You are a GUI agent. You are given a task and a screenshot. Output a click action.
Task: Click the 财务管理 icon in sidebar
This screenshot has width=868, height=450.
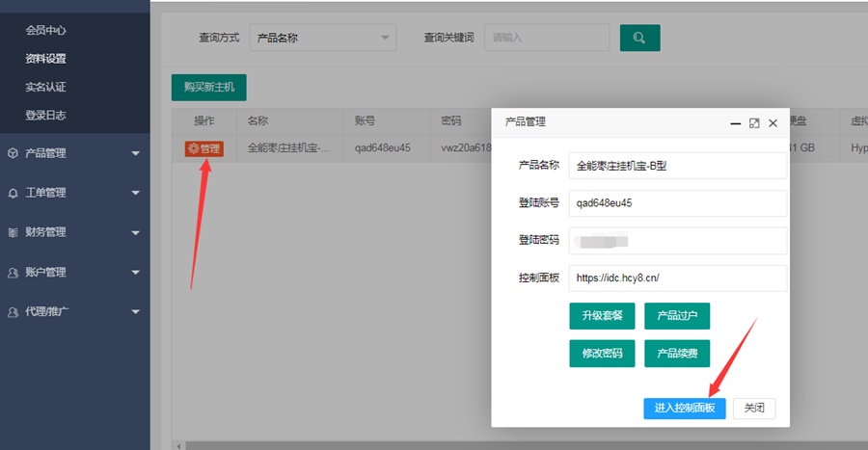[x=13, y=232]
